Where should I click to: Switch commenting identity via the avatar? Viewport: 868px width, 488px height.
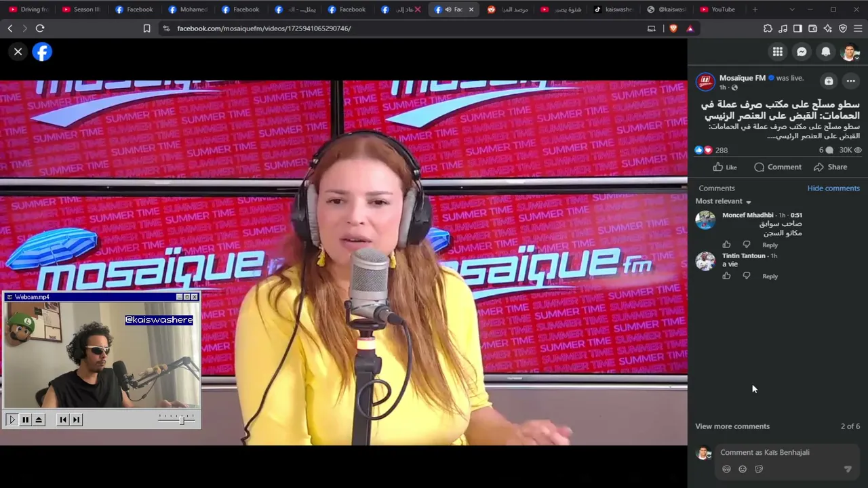(704, 453)
